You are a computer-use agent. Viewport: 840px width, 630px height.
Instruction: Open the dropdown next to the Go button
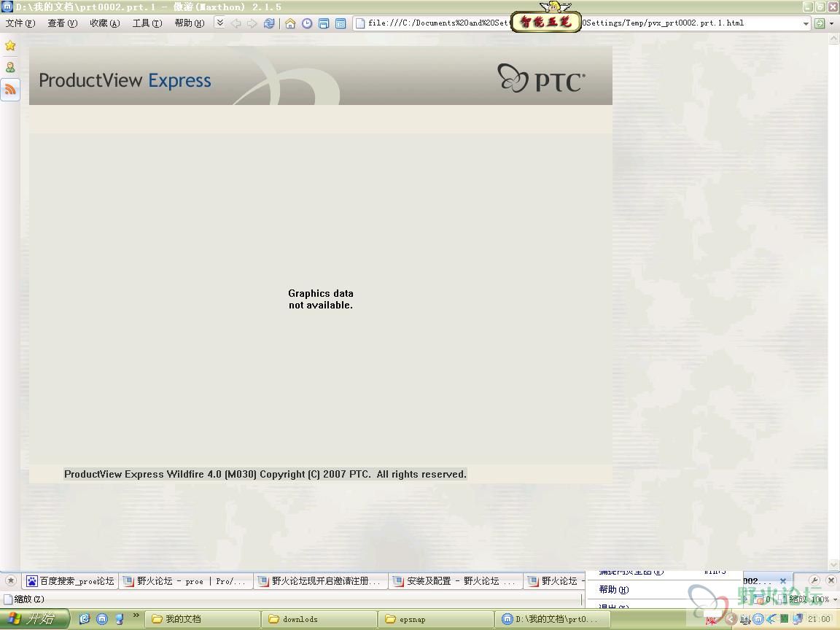[831, 23]
